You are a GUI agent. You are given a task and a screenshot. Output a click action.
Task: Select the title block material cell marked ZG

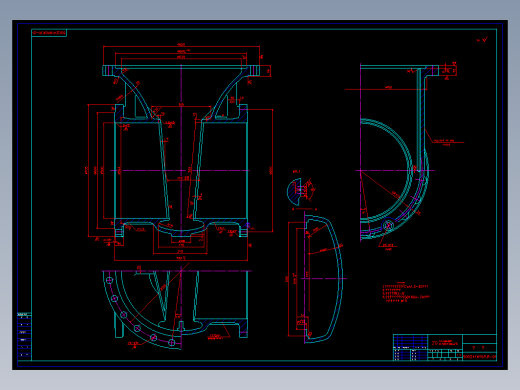click(445, 342)
